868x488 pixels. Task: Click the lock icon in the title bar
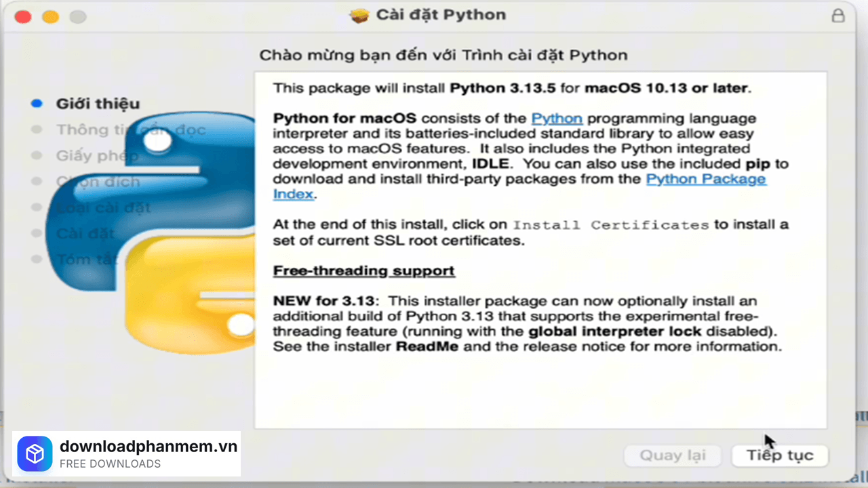[x=838, y=16]
